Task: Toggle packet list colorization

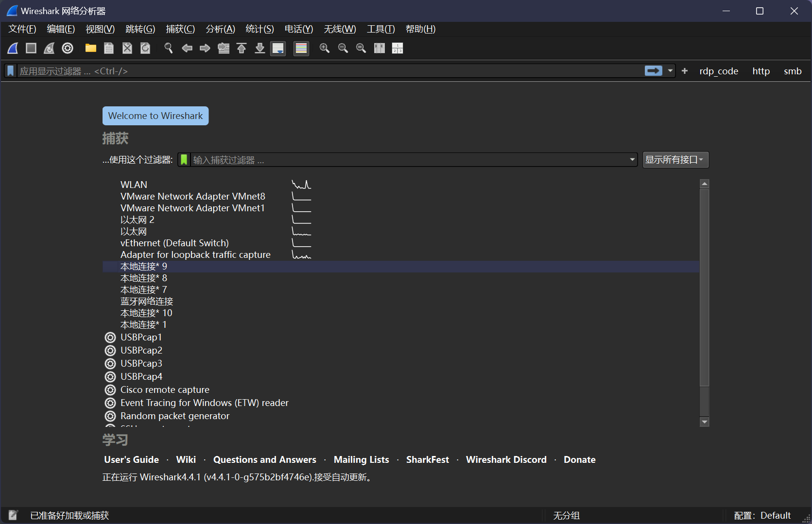Action: coord(301,48)
